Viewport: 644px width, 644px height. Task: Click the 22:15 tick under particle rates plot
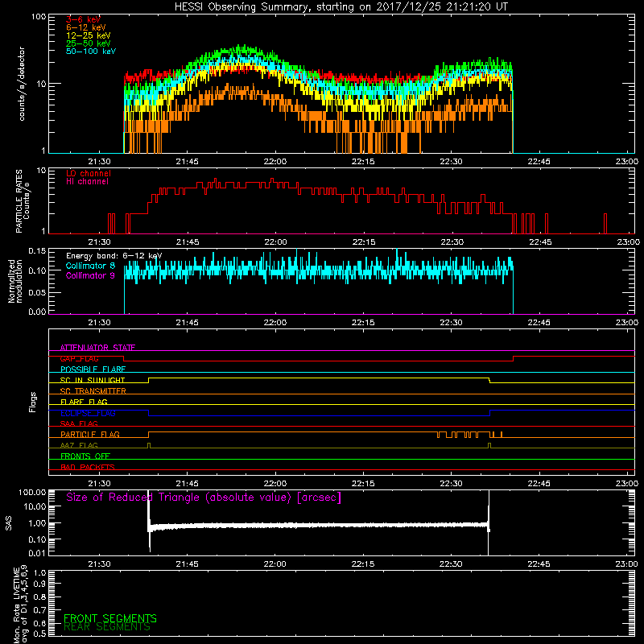364,242
